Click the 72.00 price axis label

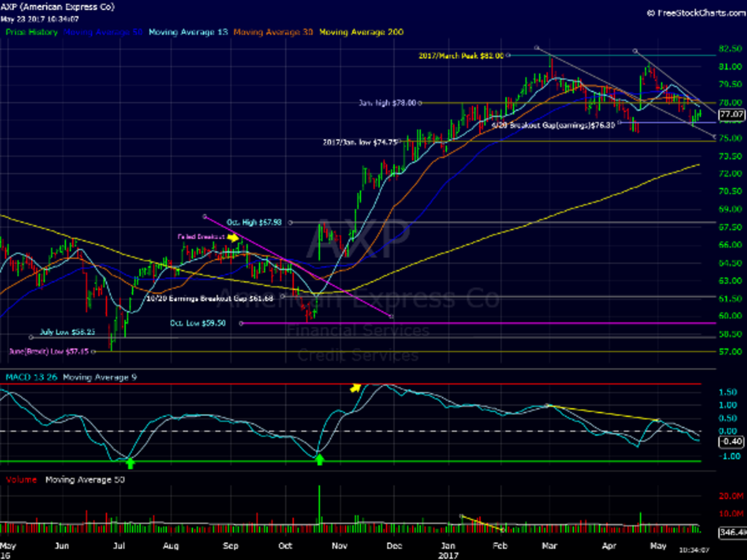coord(730,174)
